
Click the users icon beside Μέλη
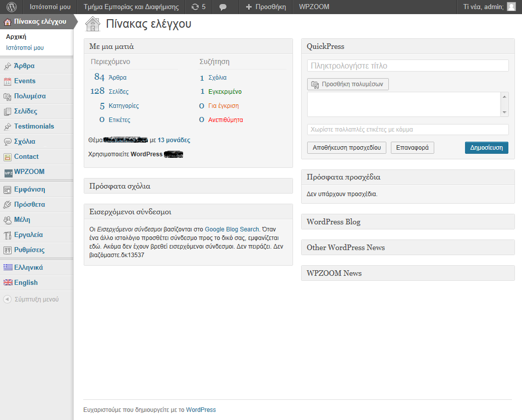pos(8,220)
